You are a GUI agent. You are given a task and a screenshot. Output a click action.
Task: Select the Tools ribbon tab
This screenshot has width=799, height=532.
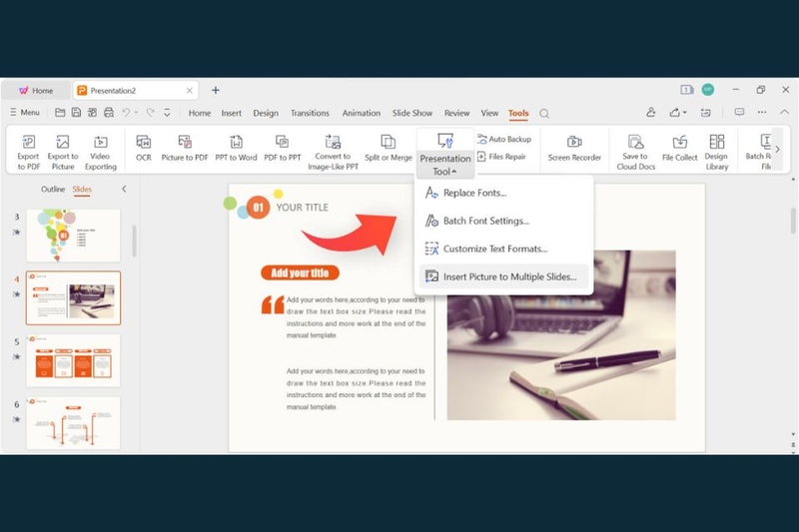[518, 113]
